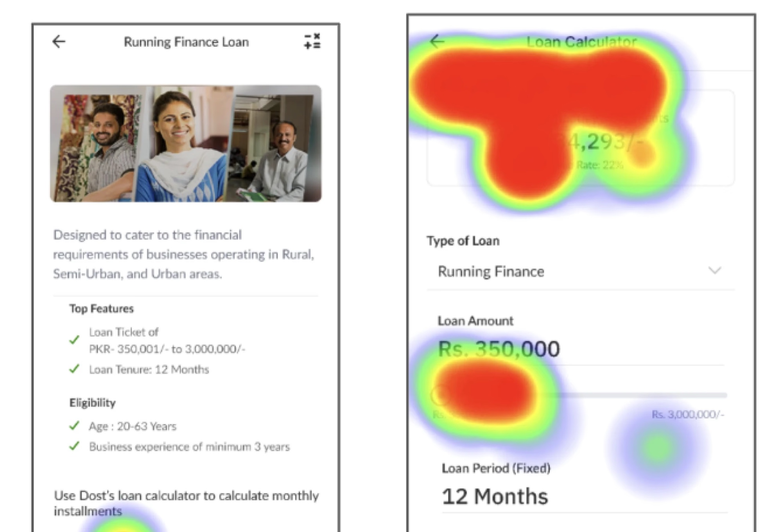This screenshot has width=782, height=532.
Task: Tap the Running Finance Loan banner photo
Action: click(186, 143)
